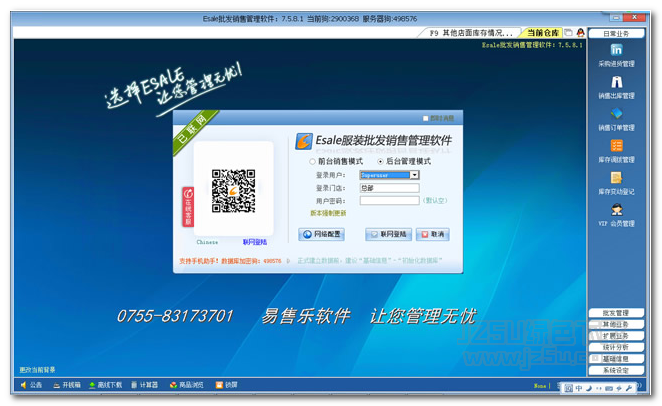This screenshot has height=406, width=662.
Task: Open 库存调拨管理 orange checklist icon
Action: 616,146
